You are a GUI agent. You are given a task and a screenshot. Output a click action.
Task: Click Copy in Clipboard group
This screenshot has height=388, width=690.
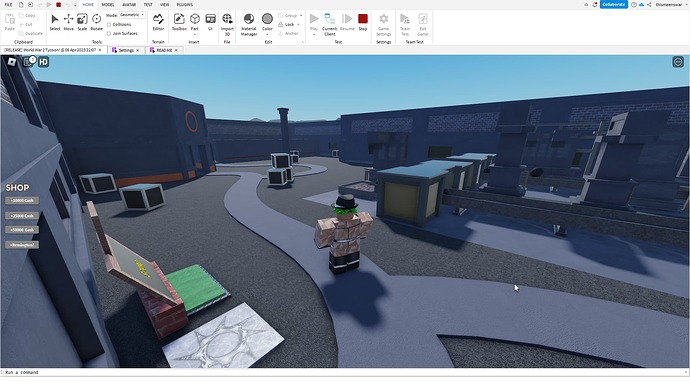tap(27, 15)
